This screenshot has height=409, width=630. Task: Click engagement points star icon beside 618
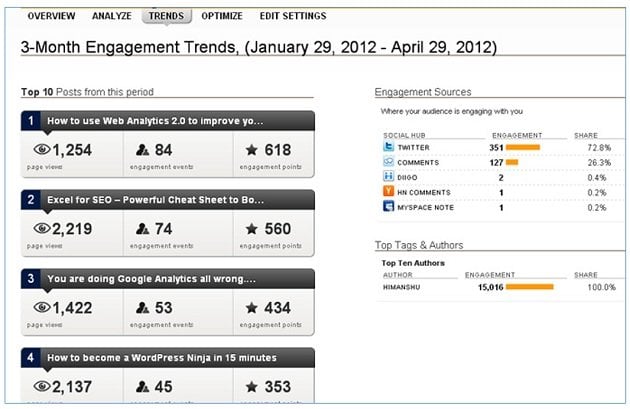coord(252,150)
